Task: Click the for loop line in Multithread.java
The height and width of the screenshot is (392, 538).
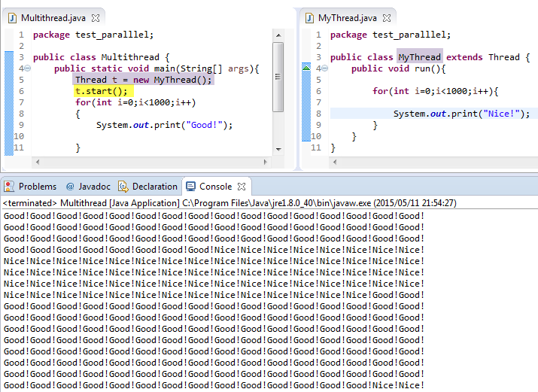Action: pyautogui.click(x=135, y=102)
